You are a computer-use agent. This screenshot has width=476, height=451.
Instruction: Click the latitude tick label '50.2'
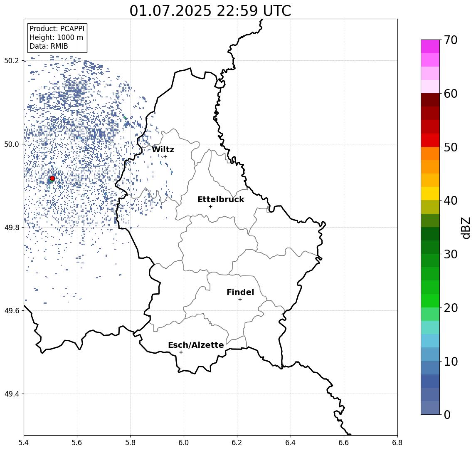(12, 60)
